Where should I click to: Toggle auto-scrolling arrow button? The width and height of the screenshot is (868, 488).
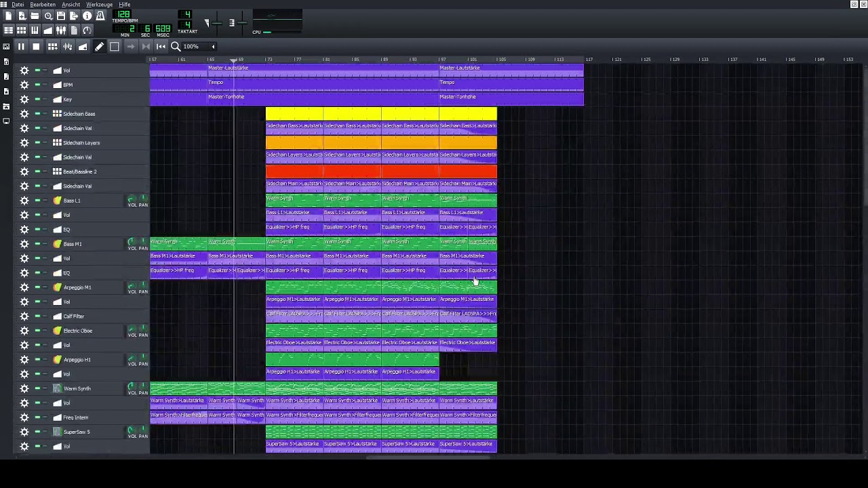(x=131, y=46)
